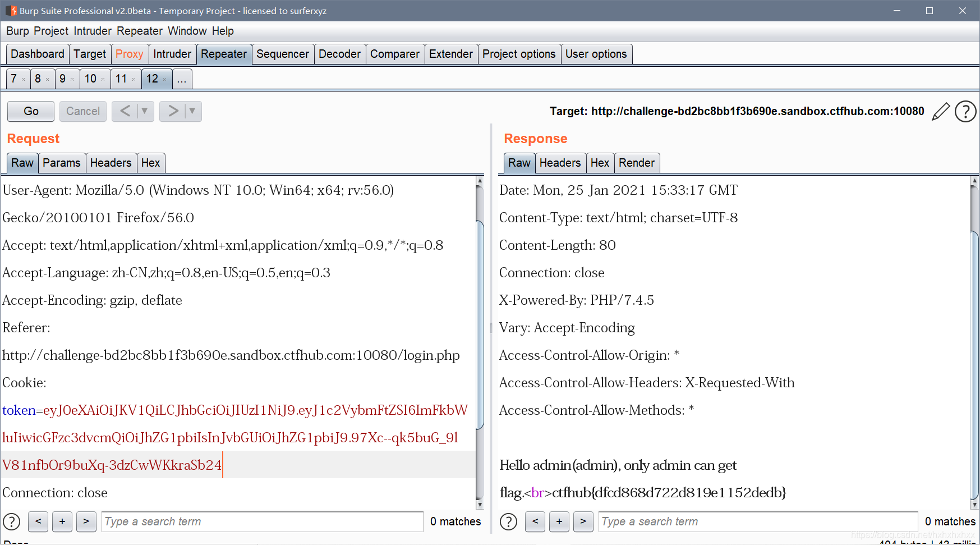
Task: Click the Burp Suite title bar icon
Action: click(x=11, y=11)
